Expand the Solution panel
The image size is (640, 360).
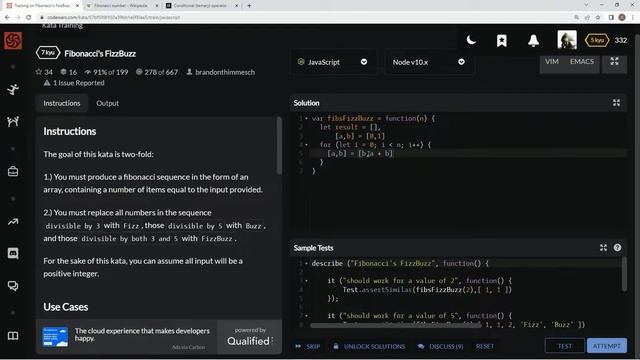coord(616,103)
